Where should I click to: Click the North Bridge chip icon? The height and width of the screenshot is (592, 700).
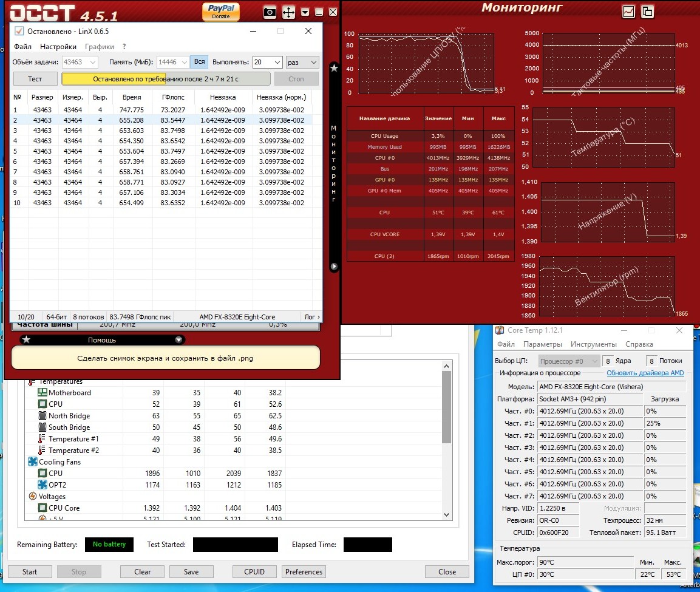(42, 416)
